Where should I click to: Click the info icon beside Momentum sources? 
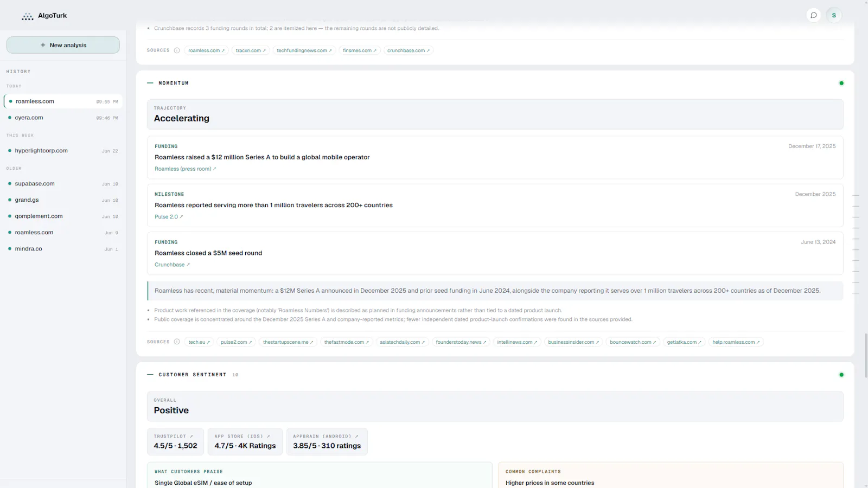[x=177, y=342]
